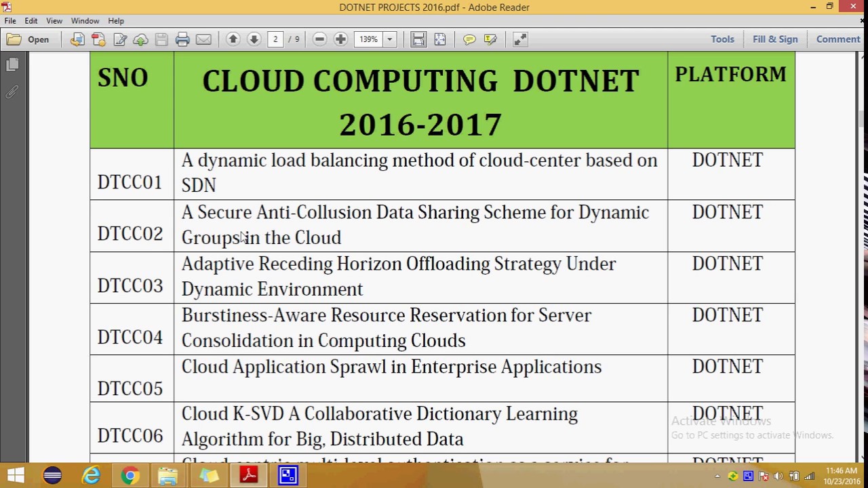Viewport: 868px width, 488px height.
Task: Open the Comment pane
Action: click(x=838, y=39)
